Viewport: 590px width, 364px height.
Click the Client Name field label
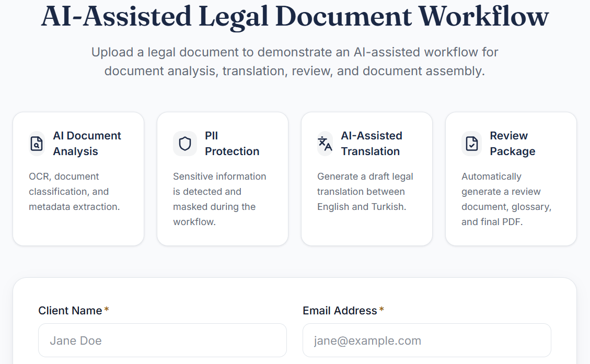point(70,311)
